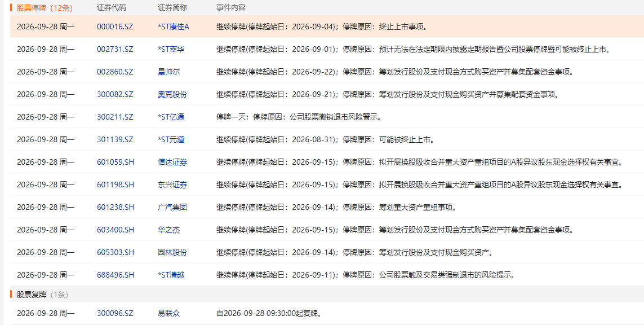
Task: Click 筹划重大资产重组事项 event text
Action: pos(336,207)
